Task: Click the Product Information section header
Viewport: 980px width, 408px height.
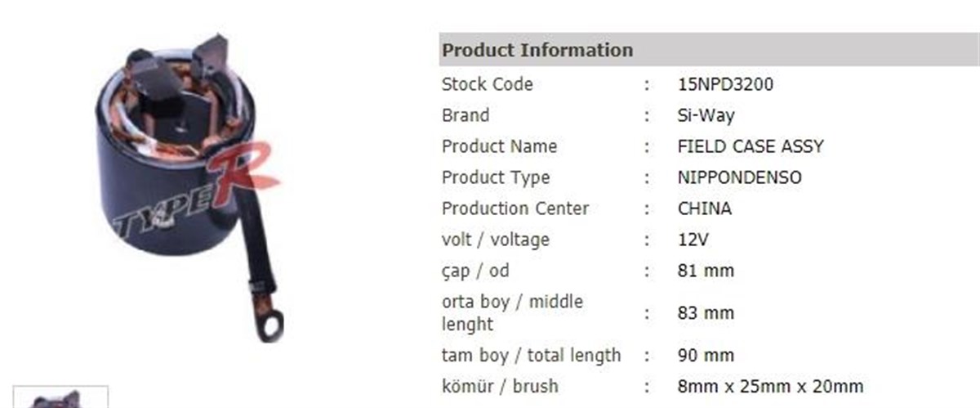Action: (x=537, y=50)
